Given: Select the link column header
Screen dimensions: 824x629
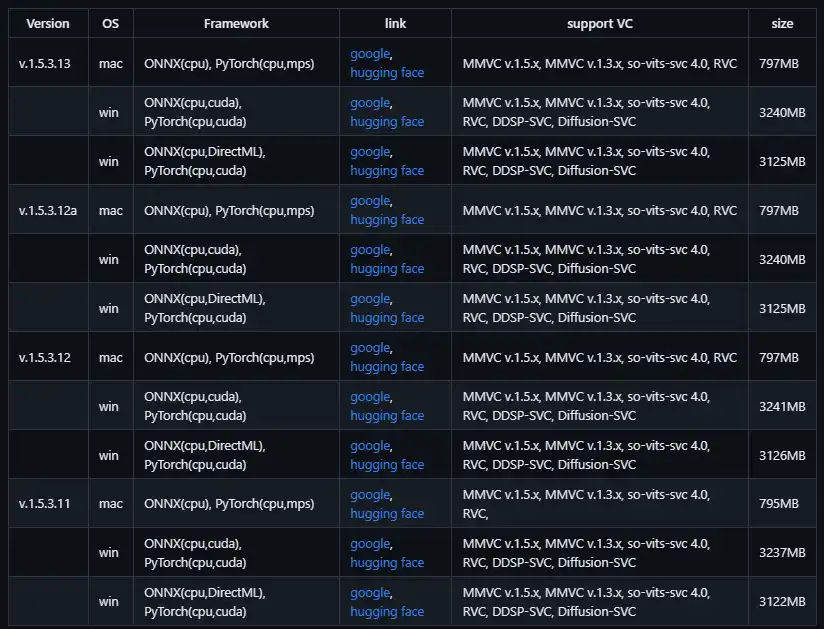Looking at the screenshot, I should coord(395,24).
